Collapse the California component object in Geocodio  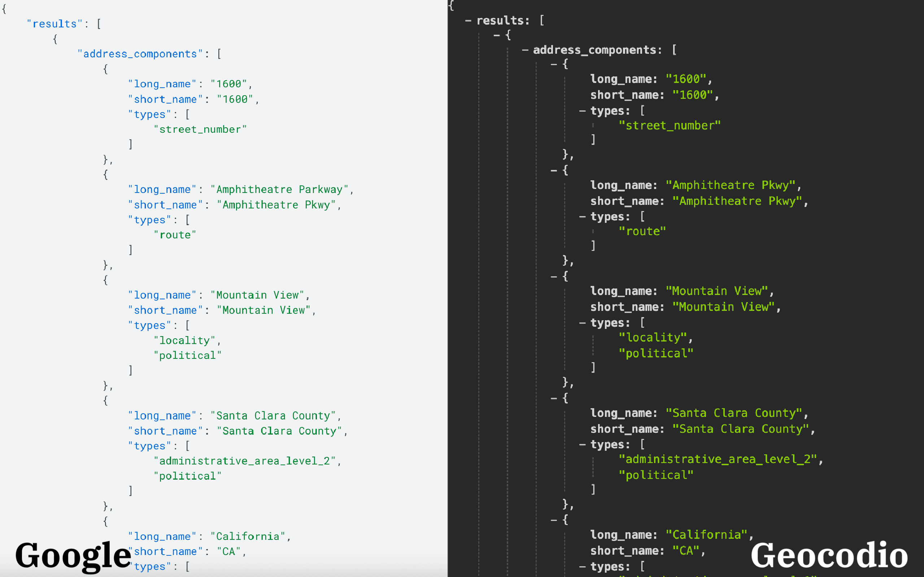tap(554, 520)
